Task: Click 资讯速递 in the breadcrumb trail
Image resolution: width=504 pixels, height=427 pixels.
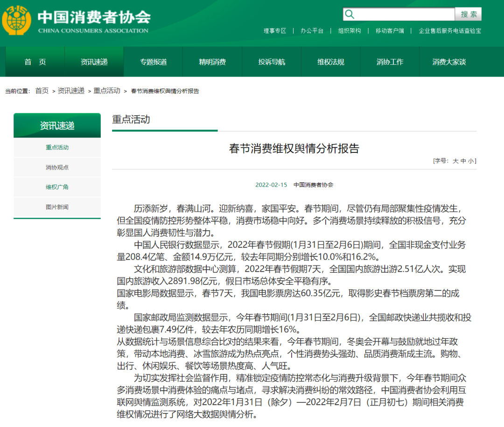Action: point(71,91)
